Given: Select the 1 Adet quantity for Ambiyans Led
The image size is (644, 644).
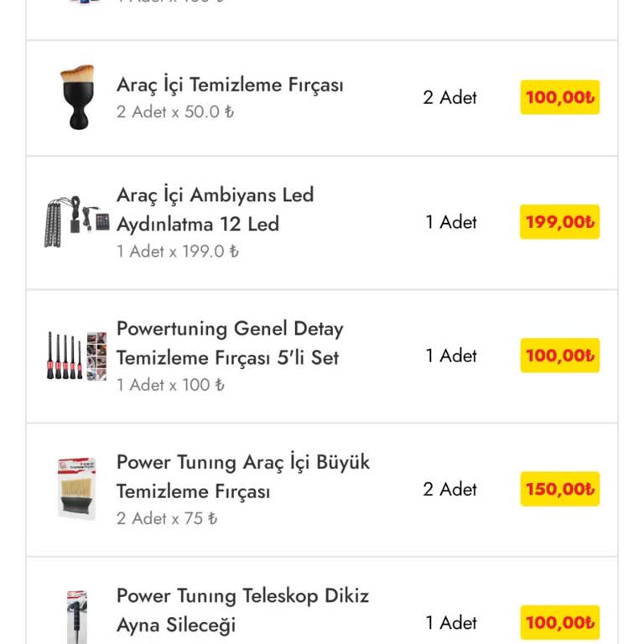Looking at the screenshot, I should pyautogui.click(x=450, y=222).
